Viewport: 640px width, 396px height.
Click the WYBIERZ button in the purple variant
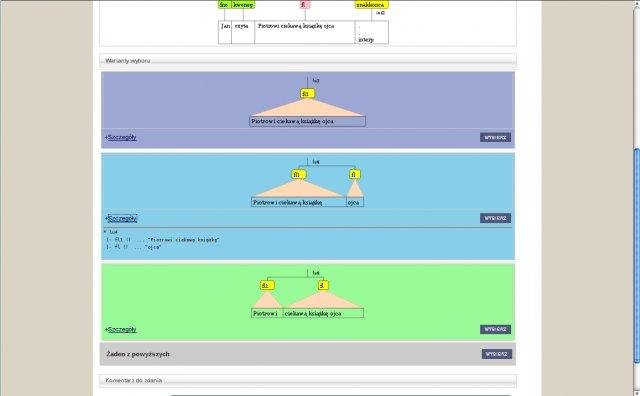pyautogui.click(x=495, y=137)
